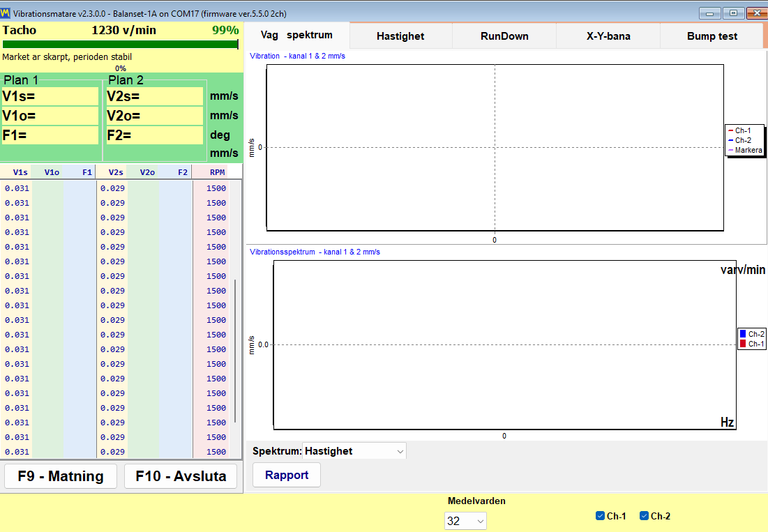Click 'Vibration - kanal 1 & 2 mm/s' title

coord(297,56)
